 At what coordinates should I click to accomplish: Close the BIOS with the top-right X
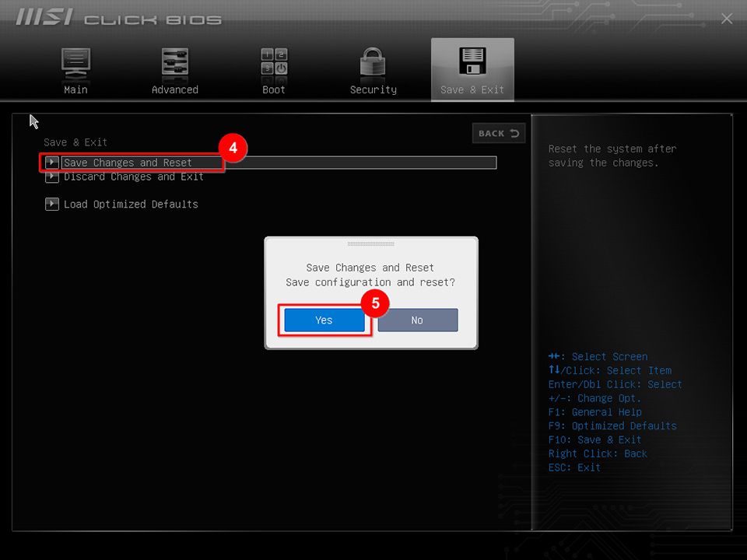pos(727,19)
